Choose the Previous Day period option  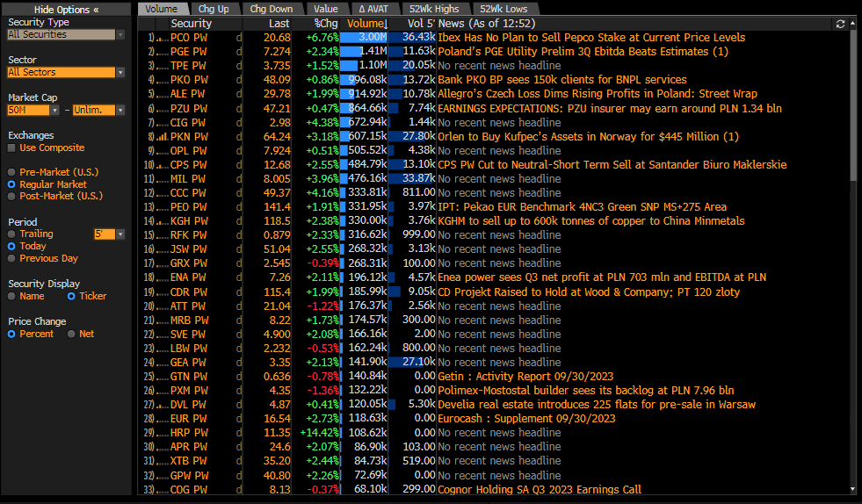[11, 258]
